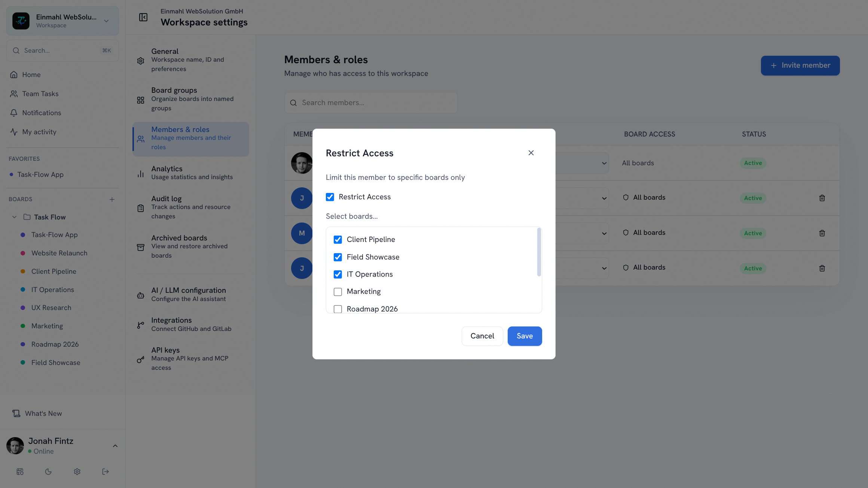Viewport: 868px width, 488px height.
Task: Cancel the Restrict Access dialog
Action: pos(482,336)
